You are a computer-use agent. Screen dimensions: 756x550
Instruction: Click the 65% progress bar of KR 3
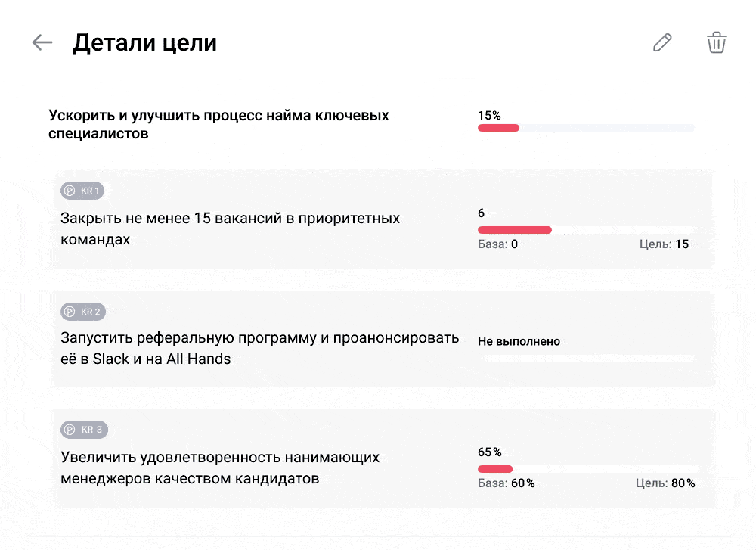586,468
